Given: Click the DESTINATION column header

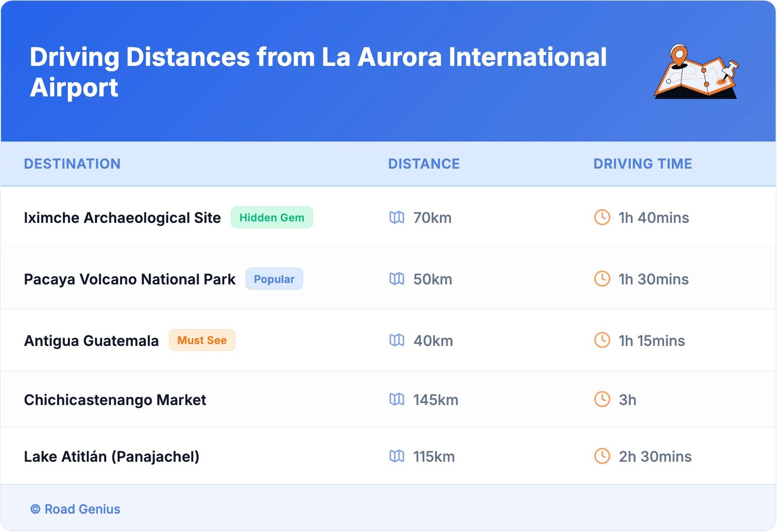Looking at the screenshot, I should point(72,164).
